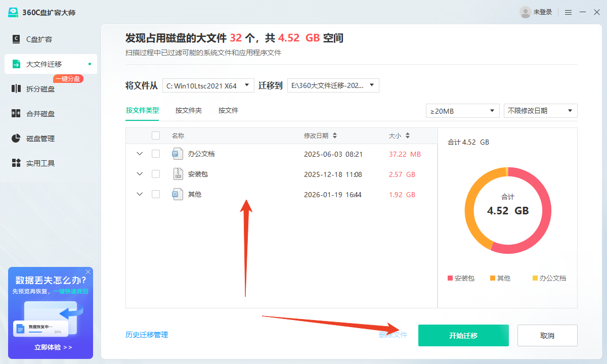
Task: Open the 不限修改日期 dropdown
Action: [540, 110]
